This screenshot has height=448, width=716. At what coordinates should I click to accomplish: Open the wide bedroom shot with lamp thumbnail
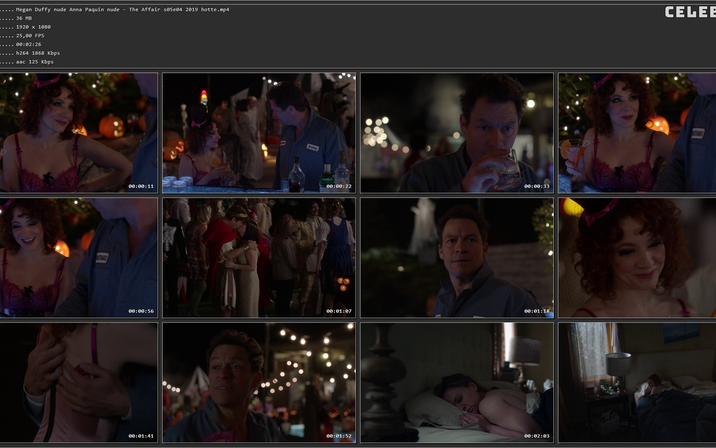[x=637, y=382]
